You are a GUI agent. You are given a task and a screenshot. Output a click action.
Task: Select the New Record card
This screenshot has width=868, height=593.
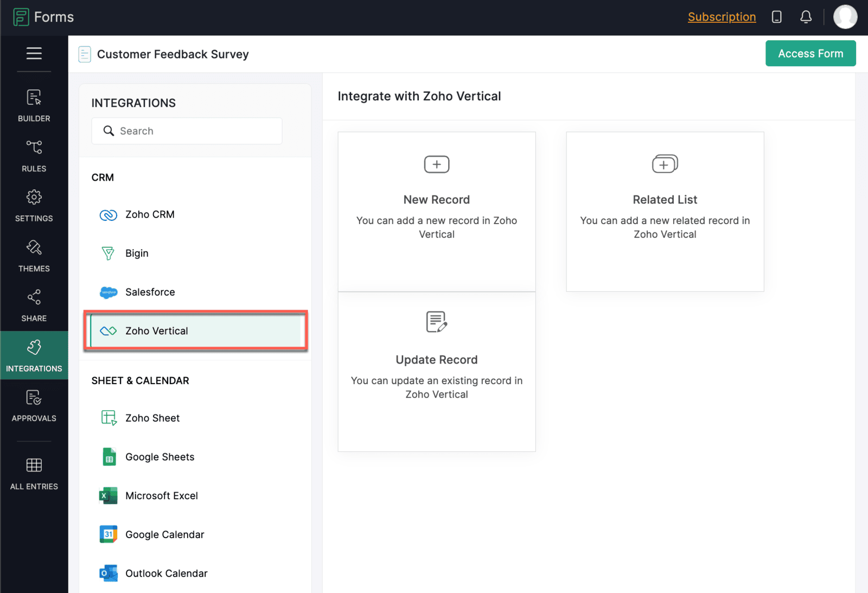(436, 212)
